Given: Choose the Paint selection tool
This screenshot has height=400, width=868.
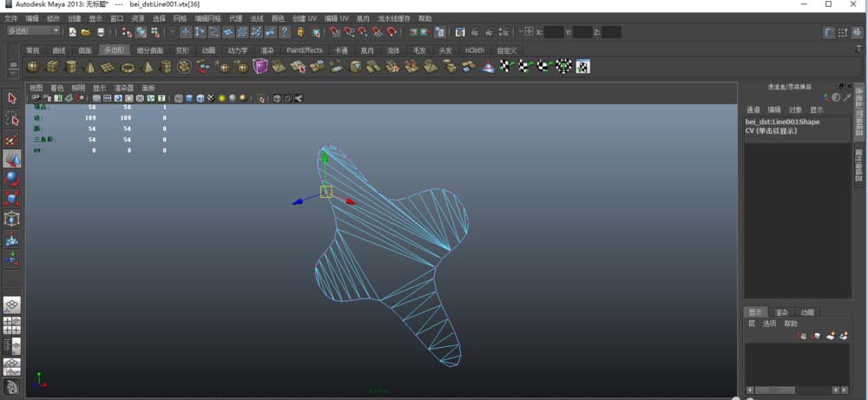Looking at the screenshot, I should point(12,139).
